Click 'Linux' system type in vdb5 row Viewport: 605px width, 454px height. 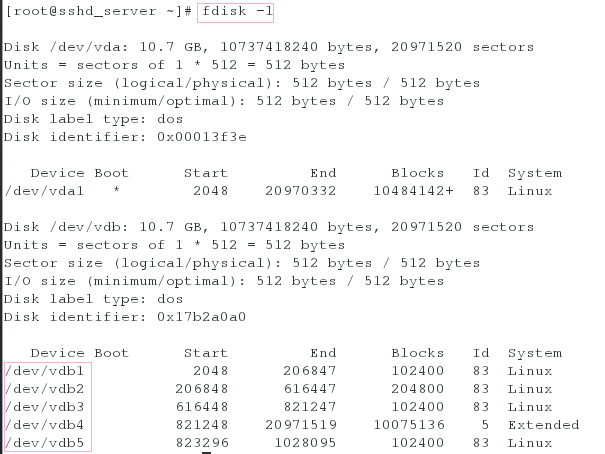point(530,443)
